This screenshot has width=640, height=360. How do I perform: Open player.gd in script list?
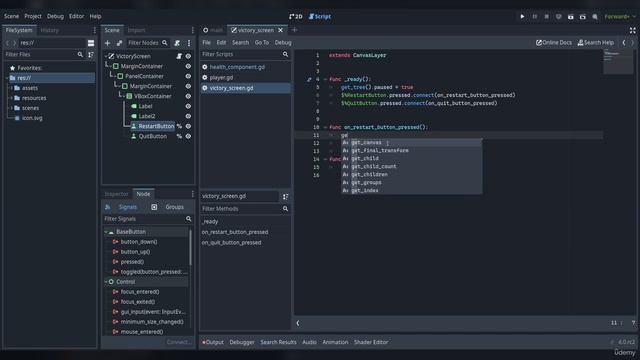[x=221, y=78]
